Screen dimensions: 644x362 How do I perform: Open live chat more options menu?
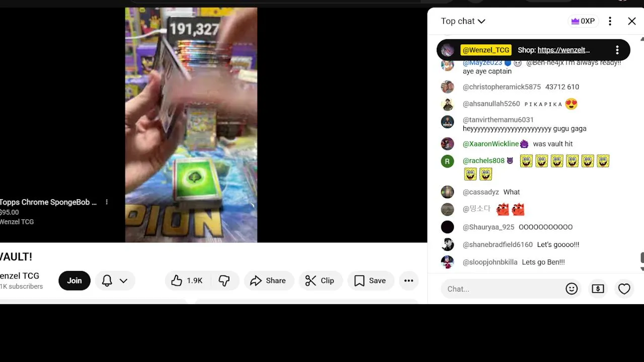610,21
